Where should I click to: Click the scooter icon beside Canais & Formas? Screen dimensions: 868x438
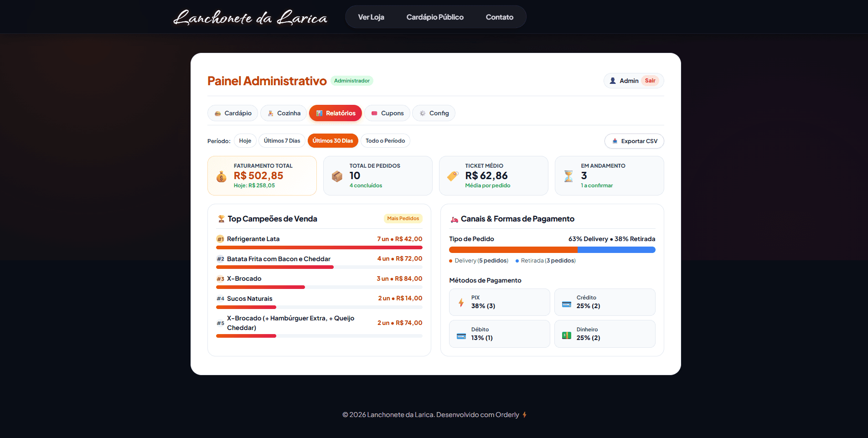455,219
